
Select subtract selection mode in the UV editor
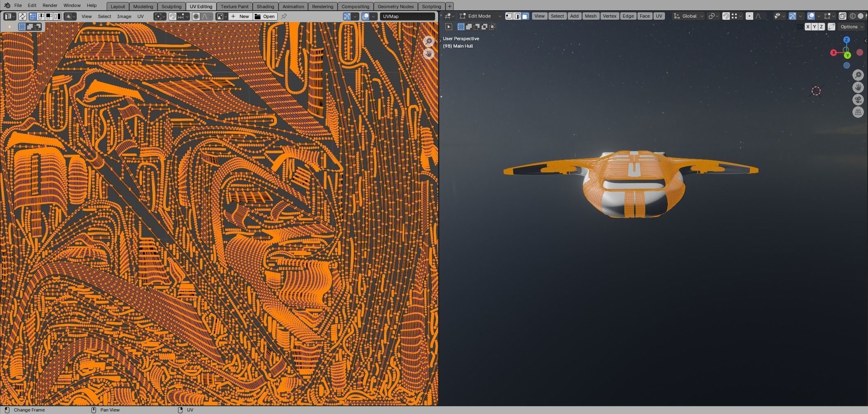pyautogui.click(x=37, y=27)
